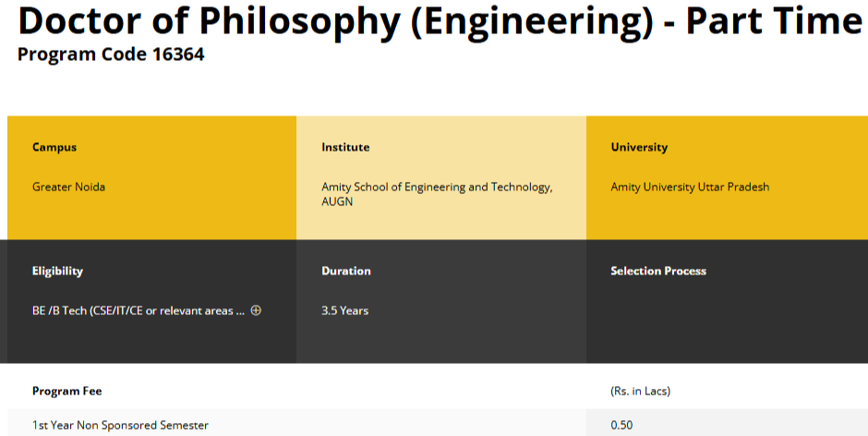Click the Selection Process heading
Image resolution: width=868 pixels, height=436 pixels.
coord(658,271)
